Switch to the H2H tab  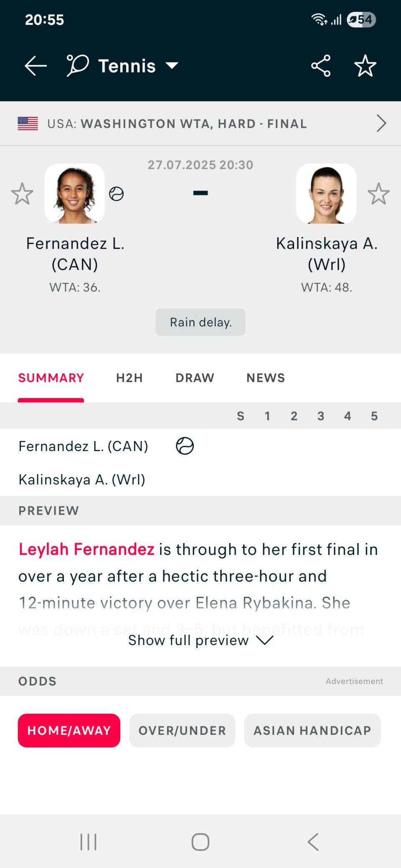pyautogui.click(x=129, y=378)
